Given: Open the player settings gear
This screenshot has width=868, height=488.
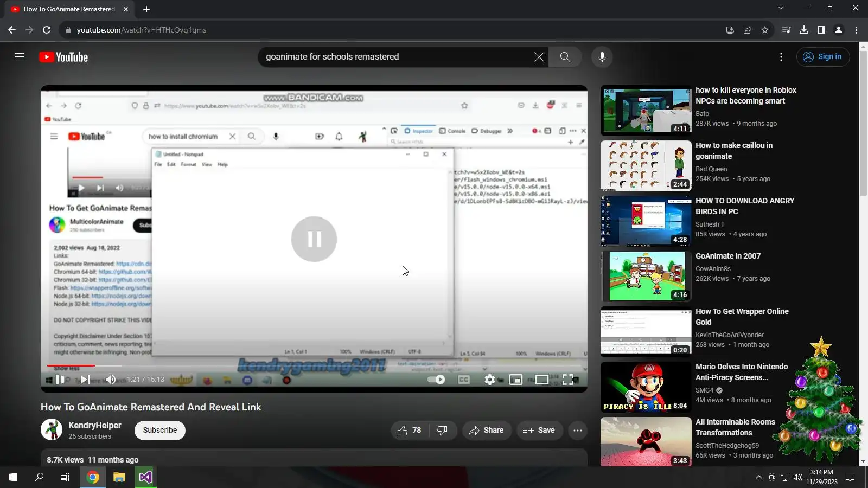Looking at the screenshot, I should (x=490, y=380).
